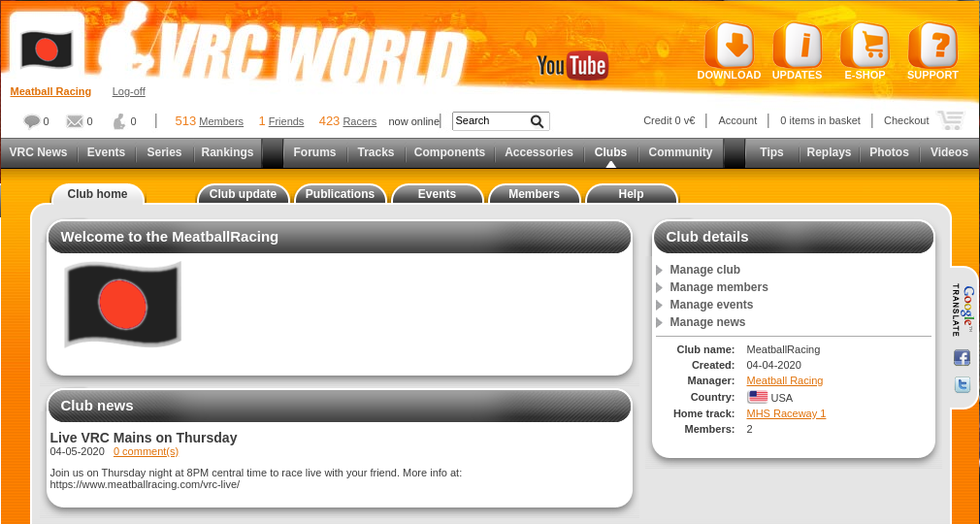Image resolution: width=980 pixels, height=524 pixels.
Task: Expand Manage members arrow
Action: (x=660, y=287)
